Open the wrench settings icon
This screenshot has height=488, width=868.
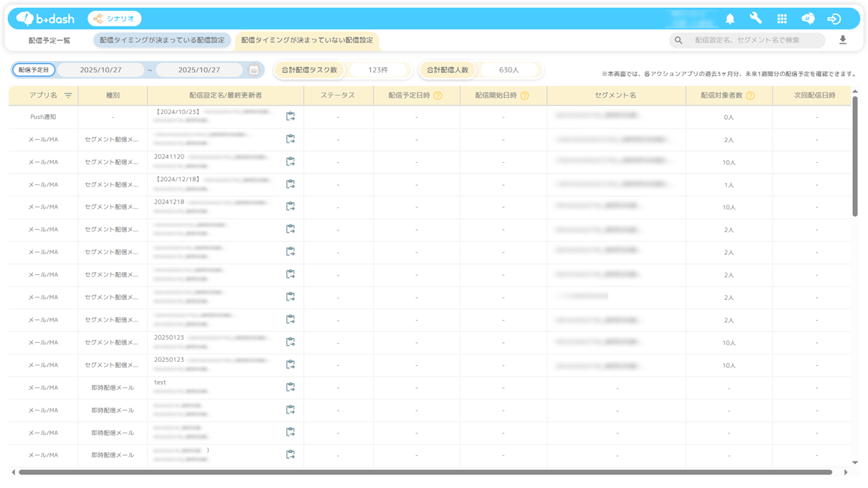755,19
